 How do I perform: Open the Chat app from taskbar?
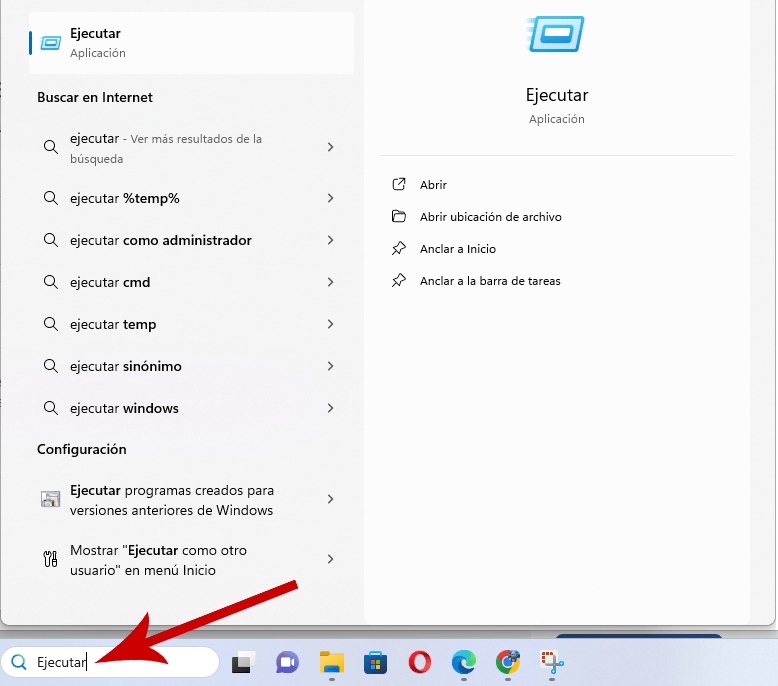click(287, 662)
